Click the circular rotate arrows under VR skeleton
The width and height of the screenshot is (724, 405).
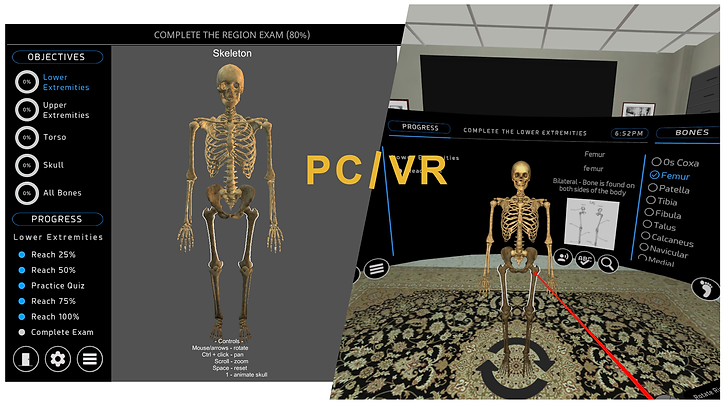(515, 369)
